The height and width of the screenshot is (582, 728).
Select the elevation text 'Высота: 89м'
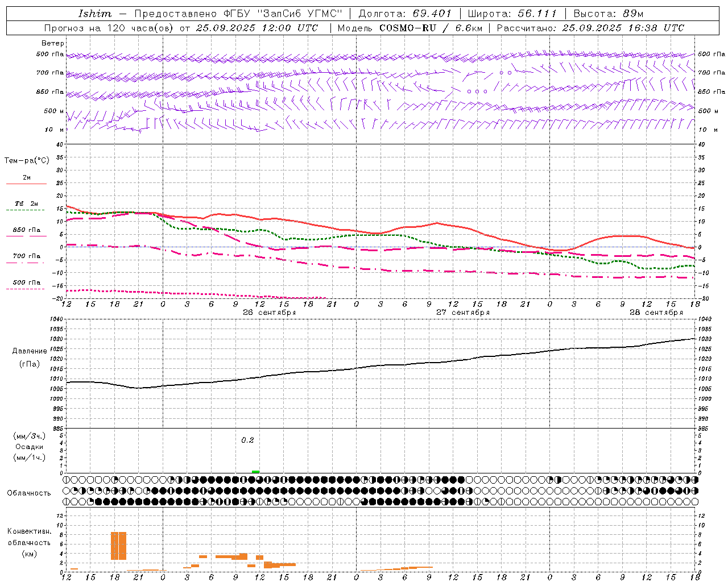[609, 14]
